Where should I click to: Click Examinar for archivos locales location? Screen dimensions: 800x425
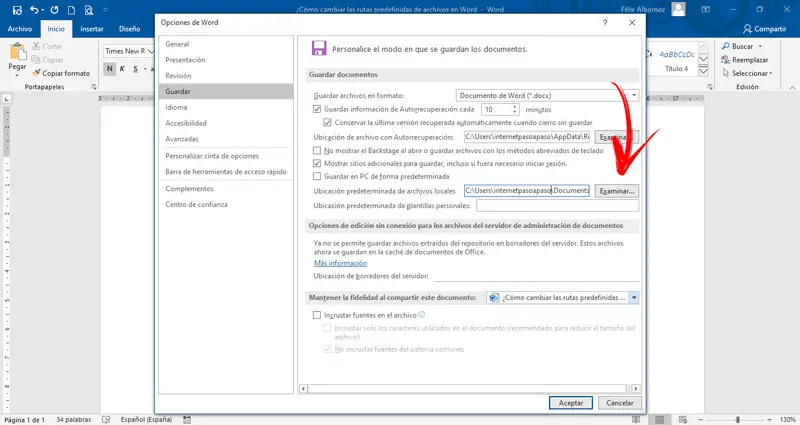click(x=617, y=191)
